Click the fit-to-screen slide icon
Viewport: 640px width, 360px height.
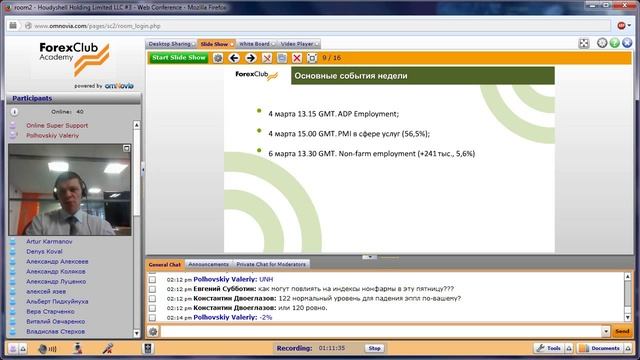[x=312, y=58]
